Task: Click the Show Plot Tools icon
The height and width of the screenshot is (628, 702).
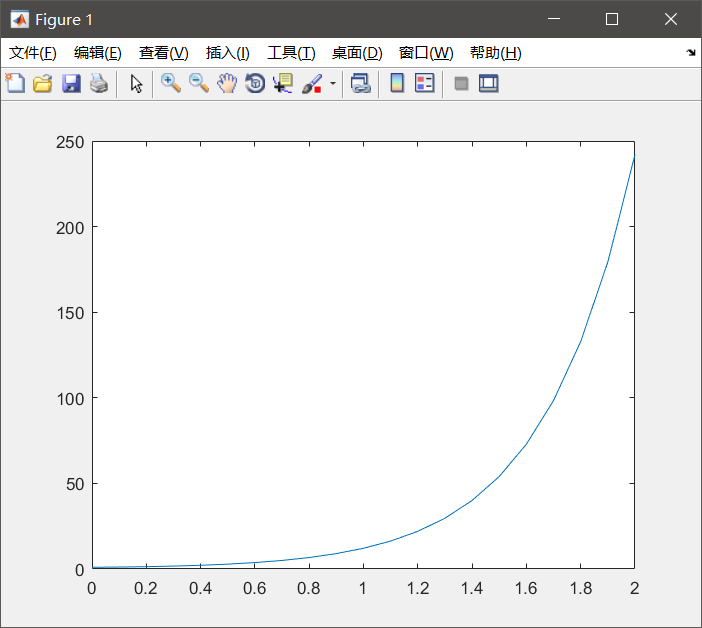Action: pyautogui.click(x=488, y=83)
